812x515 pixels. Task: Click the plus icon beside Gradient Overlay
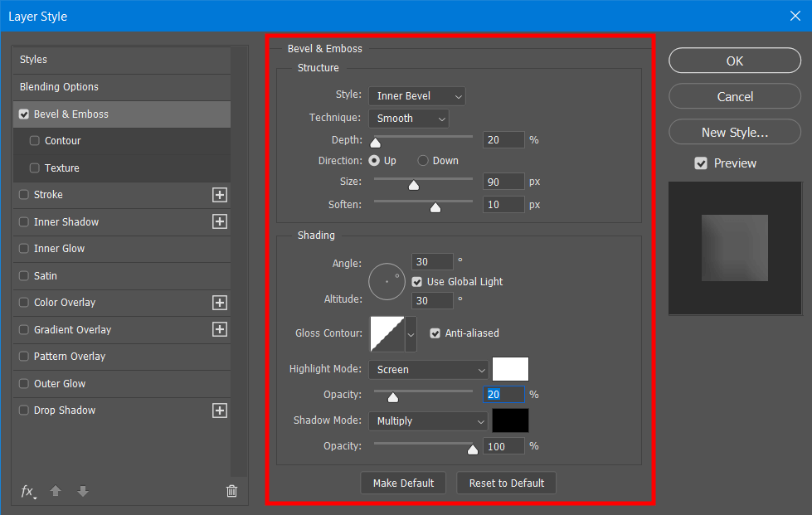[x=220, y=329]
